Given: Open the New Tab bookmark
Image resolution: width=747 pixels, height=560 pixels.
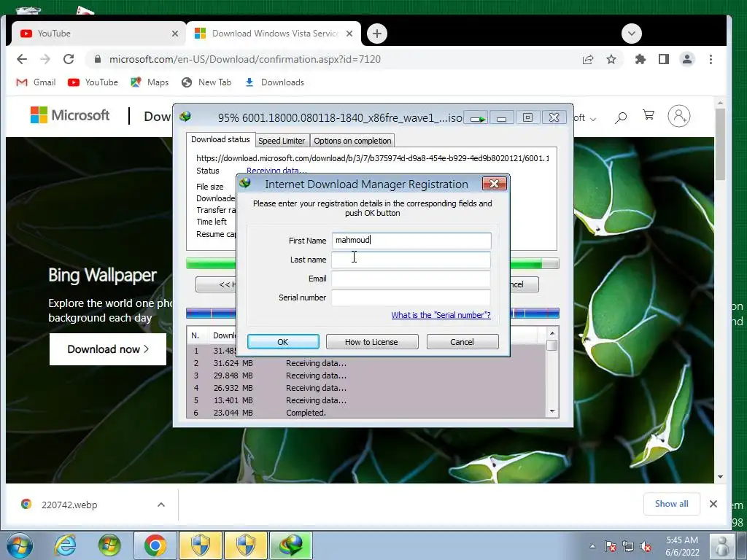Looking at the screenshot, I should tap(206, 82).
